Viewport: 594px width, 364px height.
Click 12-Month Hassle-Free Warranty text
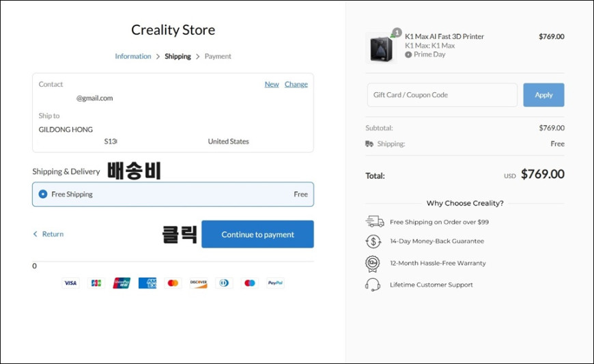[x=438, y=263]
